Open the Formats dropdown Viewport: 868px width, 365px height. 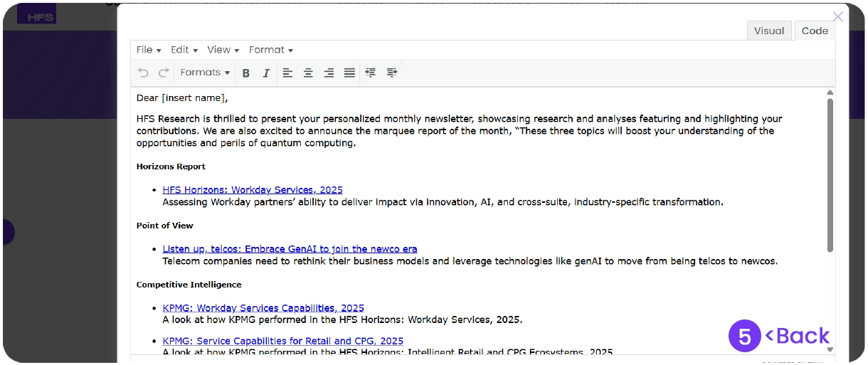[x=205, y=73]
